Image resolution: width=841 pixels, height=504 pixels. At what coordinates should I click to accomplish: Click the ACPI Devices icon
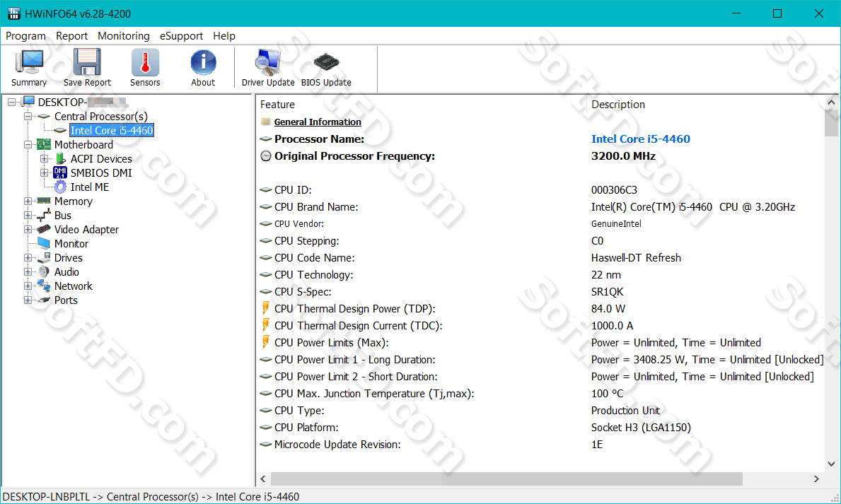click(61, 159)
